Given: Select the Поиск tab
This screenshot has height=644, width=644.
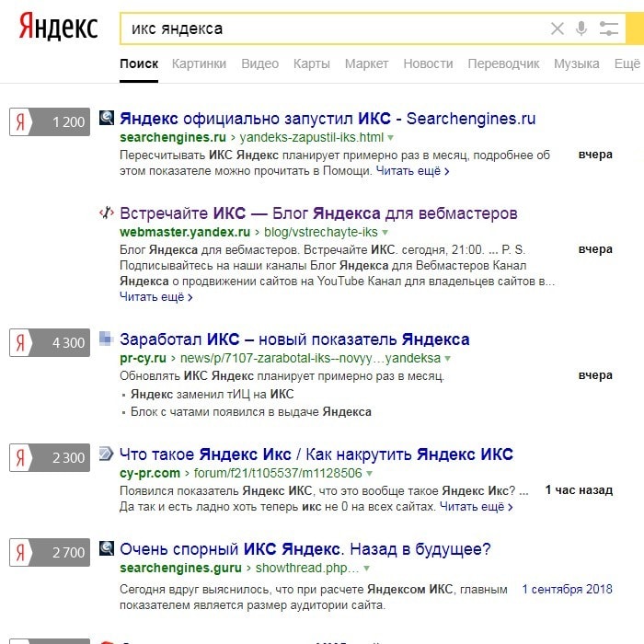Looking at the screenshot, I should point(139,63).
